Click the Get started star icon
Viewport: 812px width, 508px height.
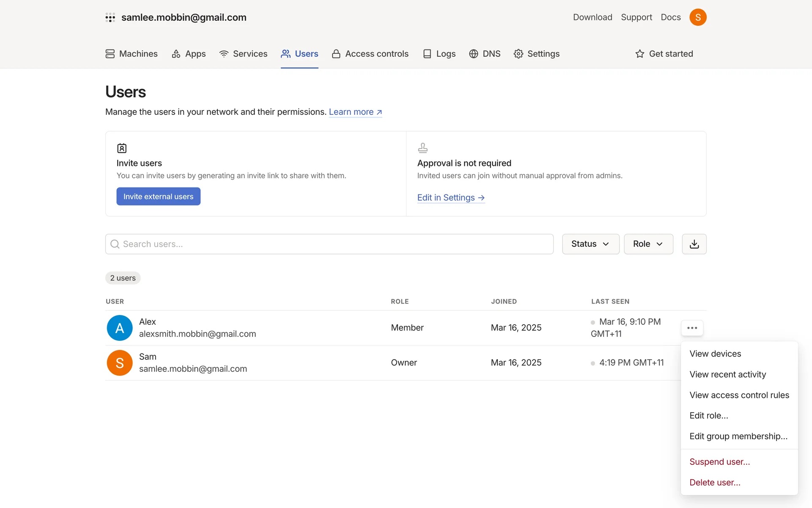[640, 54]
